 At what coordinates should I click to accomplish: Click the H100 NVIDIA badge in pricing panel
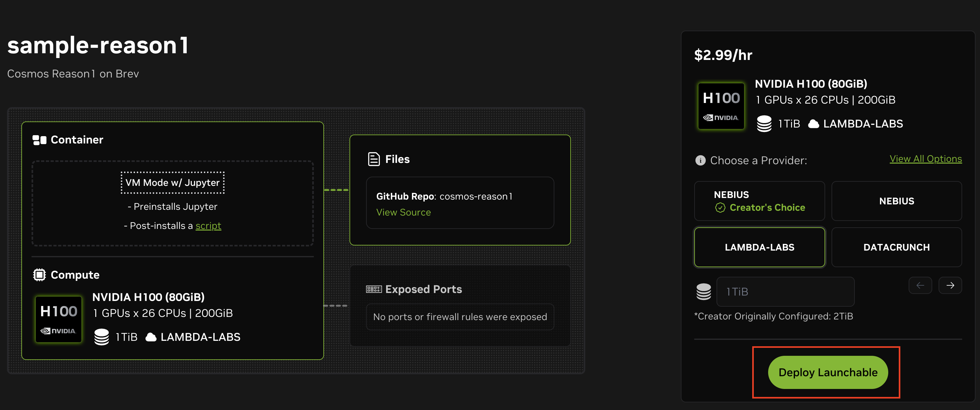point(721,106)
